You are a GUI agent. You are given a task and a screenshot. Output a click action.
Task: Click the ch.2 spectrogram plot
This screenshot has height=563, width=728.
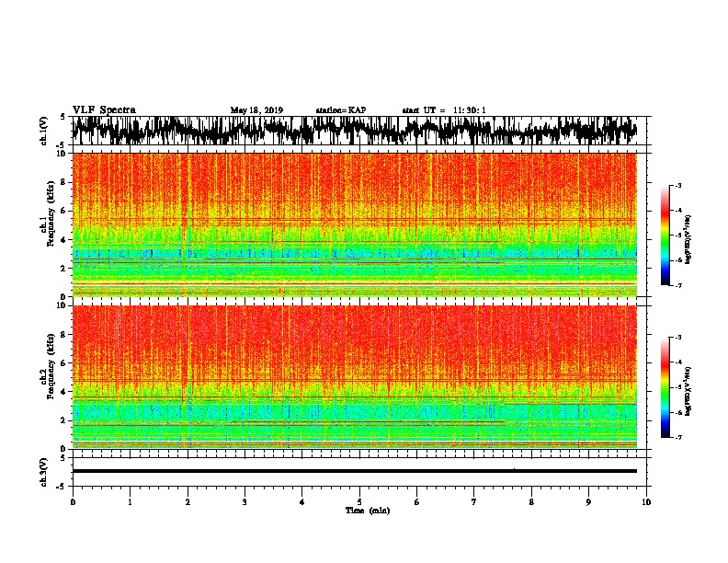tap(355, 377)
